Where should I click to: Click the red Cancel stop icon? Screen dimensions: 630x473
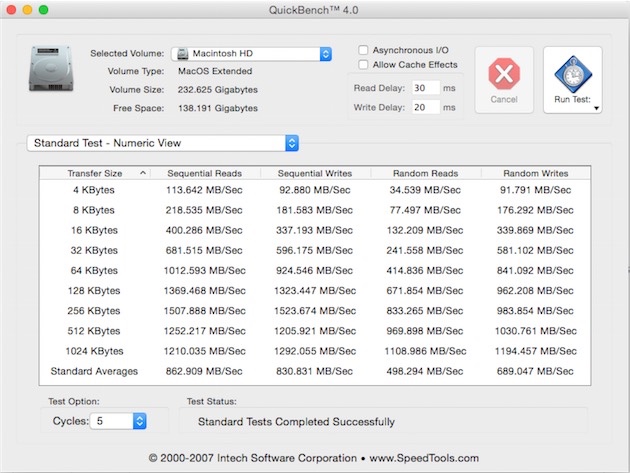pos(504,74)
